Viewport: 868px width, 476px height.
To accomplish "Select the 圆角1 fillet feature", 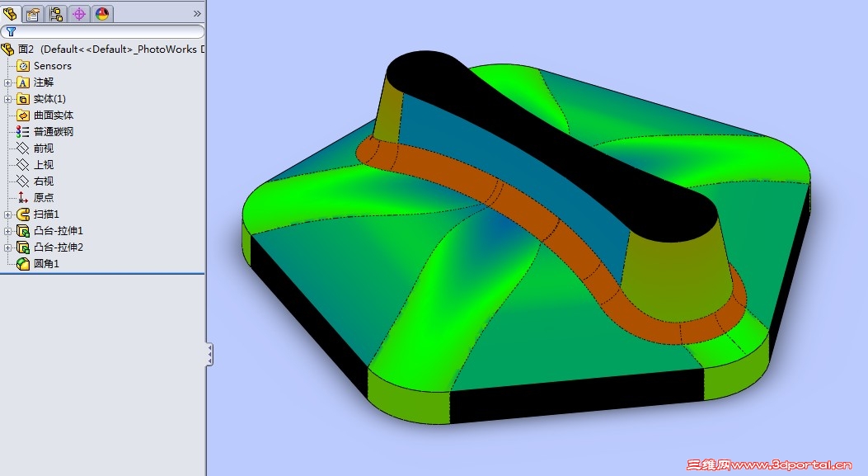I will [46, 264].
